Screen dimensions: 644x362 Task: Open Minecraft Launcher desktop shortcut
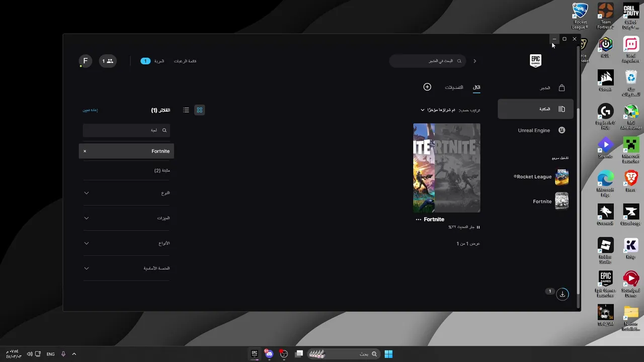[x=631, y=150]
